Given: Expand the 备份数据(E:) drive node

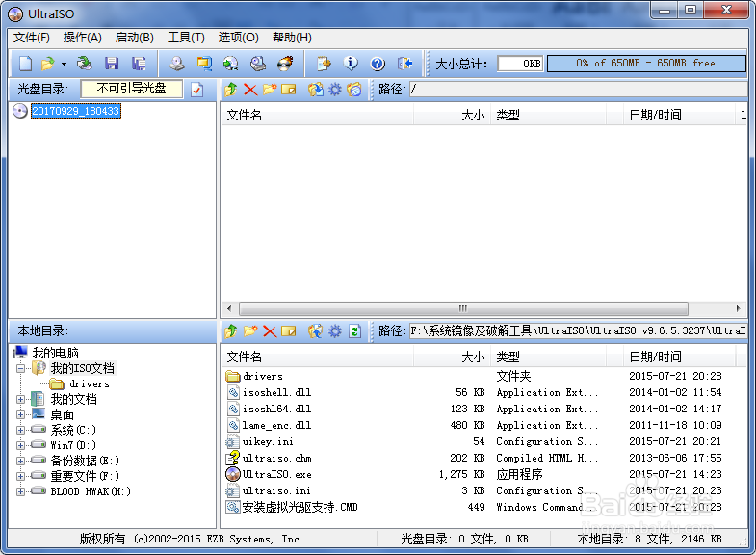Looking at the screenshot, I should [20, 461].
